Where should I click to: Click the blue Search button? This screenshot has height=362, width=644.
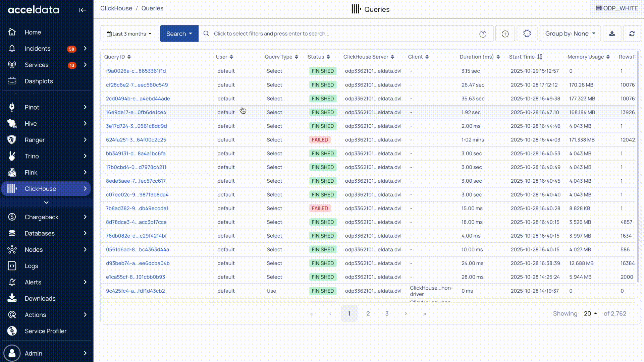(x=179, y=34)
